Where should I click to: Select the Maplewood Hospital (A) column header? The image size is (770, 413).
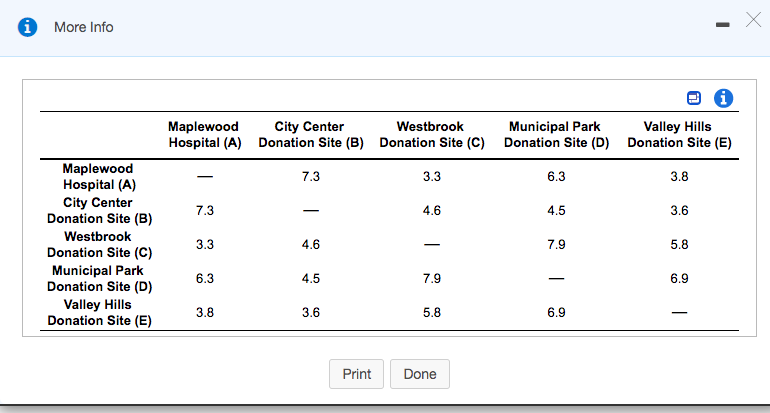[204, 135]
